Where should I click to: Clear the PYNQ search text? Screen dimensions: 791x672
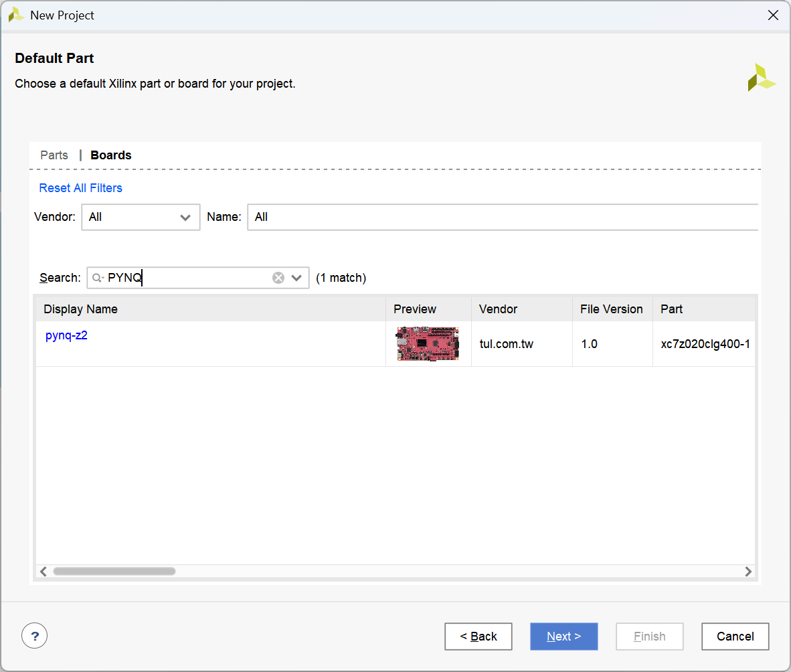(x=278, y=278)
